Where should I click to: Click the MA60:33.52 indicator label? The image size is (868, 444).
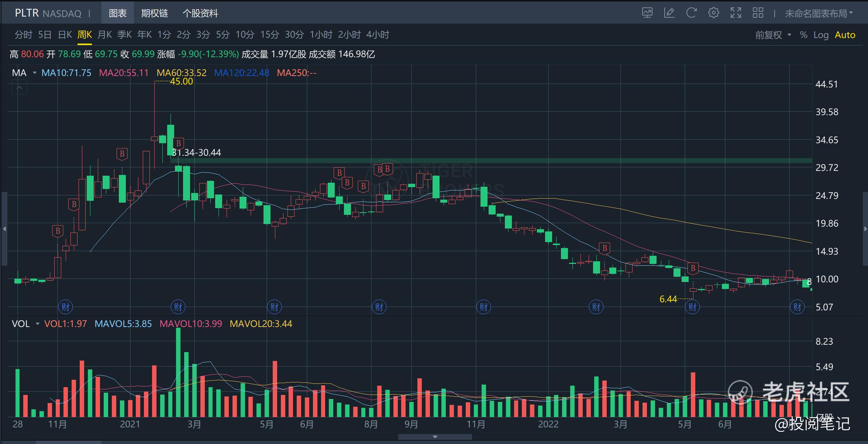[x=181, y=73]
